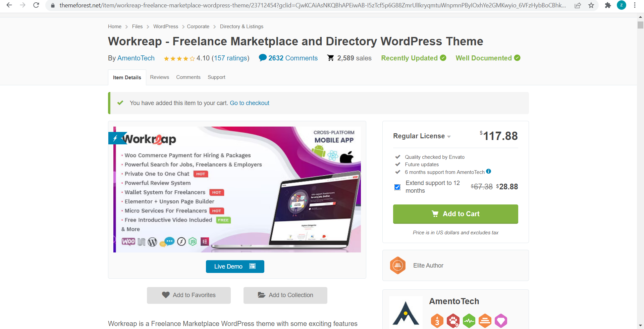The height and width of the screenshot is (329, 644).
Task: Click the page vertical scrollbar thumb
Action: [640, 25]
